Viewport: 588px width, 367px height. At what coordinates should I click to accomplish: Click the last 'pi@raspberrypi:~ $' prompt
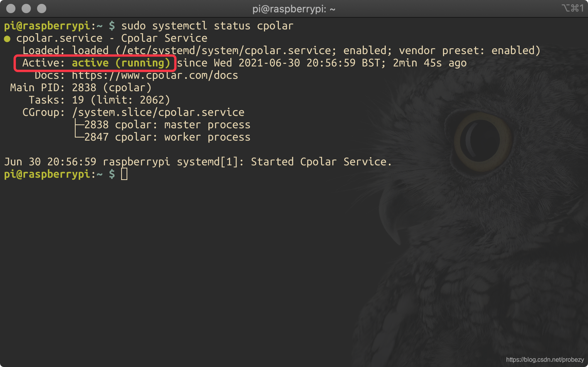(59, 174)
